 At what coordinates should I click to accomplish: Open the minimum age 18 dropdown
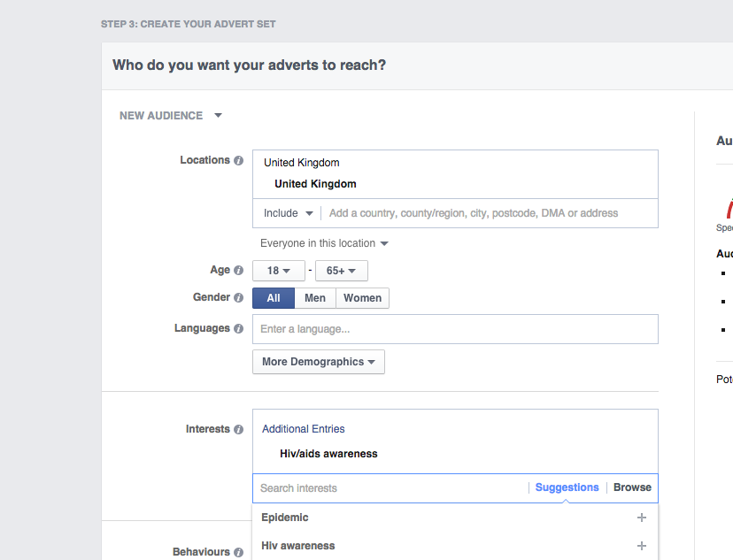point(279,272)
